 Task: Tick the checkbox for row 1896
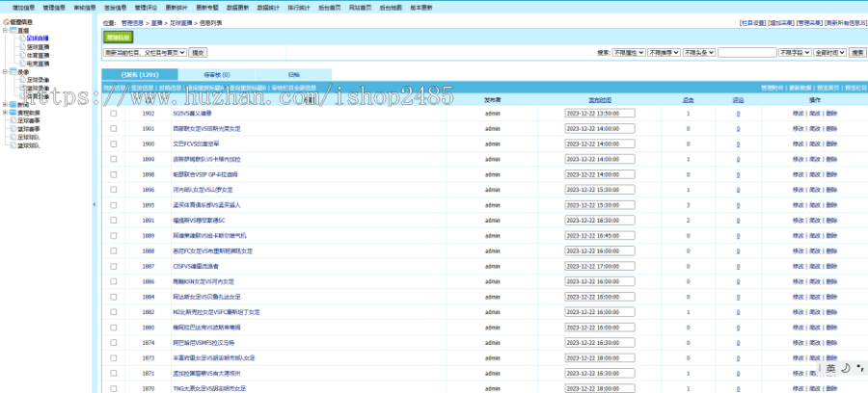pyautogui.click(x=114, y=190)
